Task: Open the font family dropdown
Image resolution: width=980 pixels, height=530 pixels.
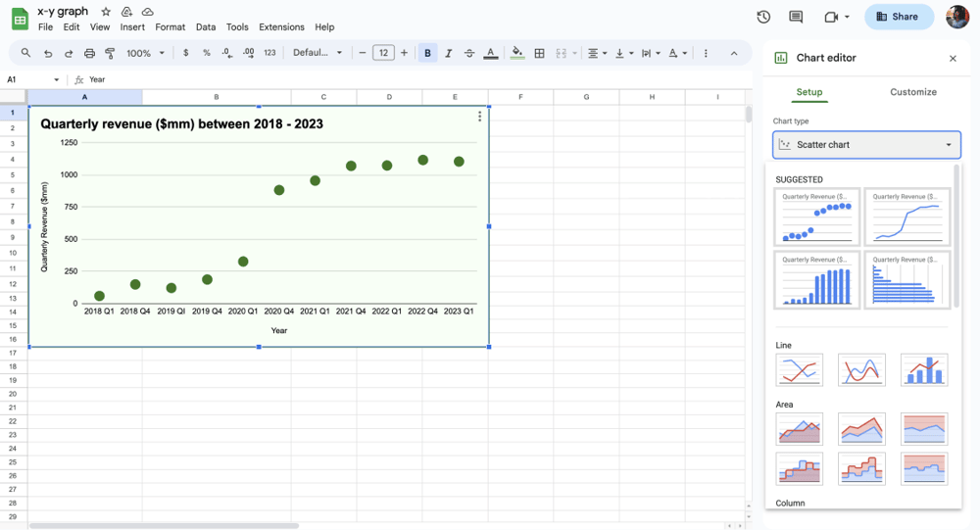Action: click(x=318, y=53)
